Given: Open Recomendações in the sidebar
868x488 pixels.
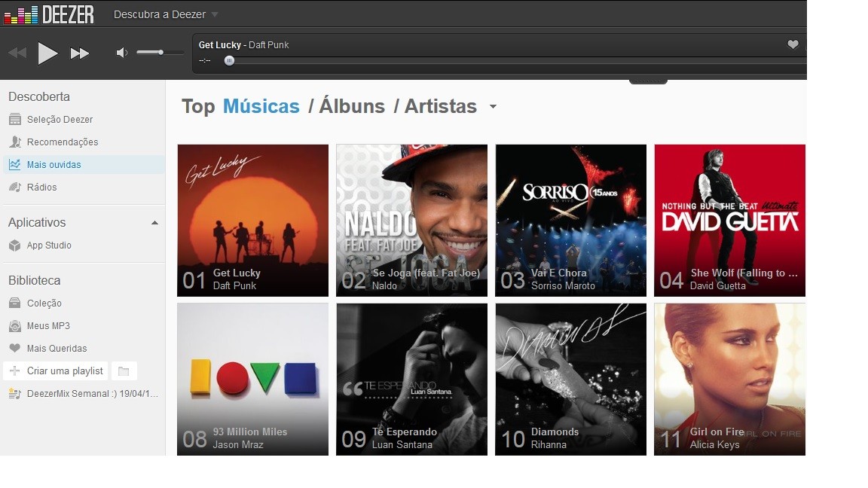Looking at the screenshot, I should click(62, 142).
